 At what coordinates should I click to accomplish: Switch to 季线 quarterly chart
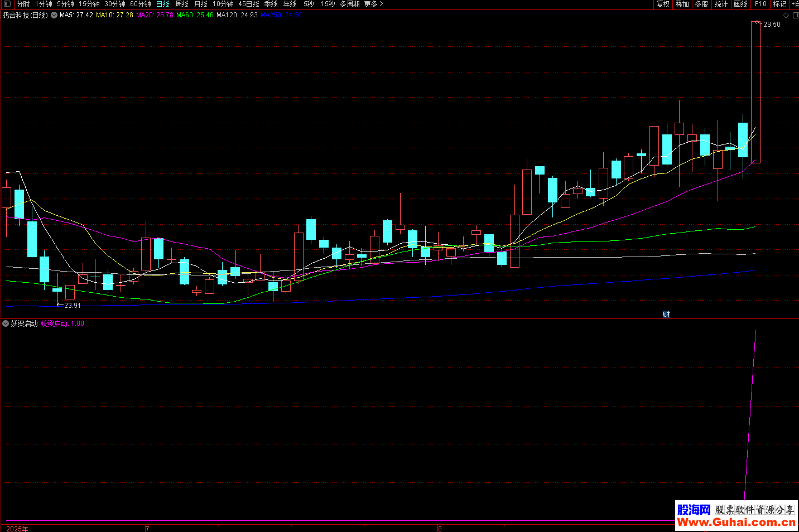pos(271,4)
